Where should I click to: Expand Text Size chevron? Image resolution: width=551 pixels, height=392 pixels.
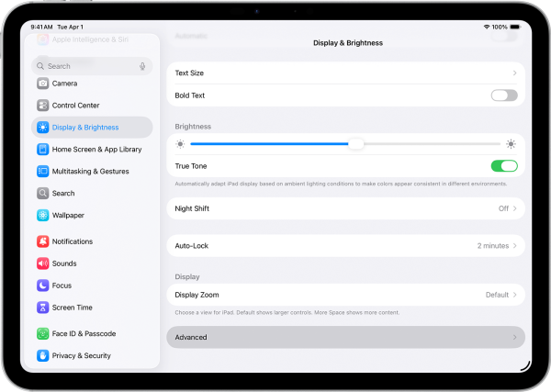tap(514, 73)
